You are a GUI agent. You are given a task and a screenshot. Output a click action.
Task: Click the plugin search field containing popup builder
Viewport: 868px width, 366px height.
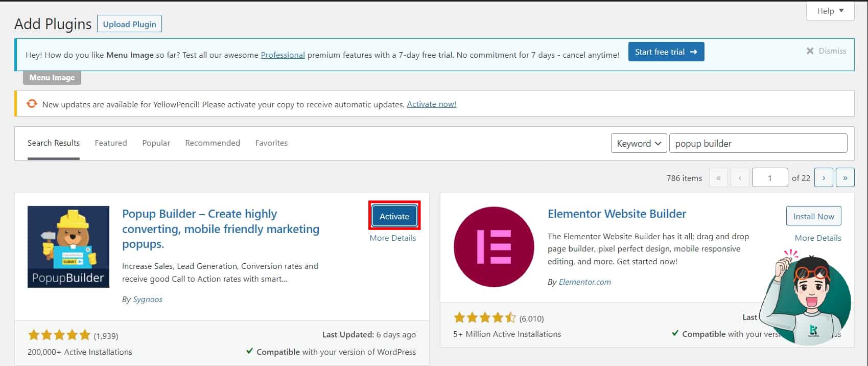point(758,143)
